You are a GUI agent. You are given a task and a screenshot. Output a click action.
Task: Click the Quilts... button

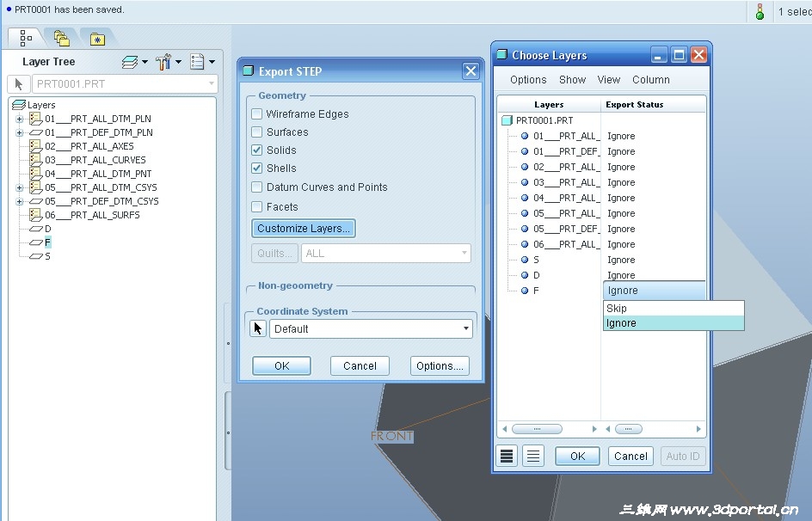click(x=275, y=253)
